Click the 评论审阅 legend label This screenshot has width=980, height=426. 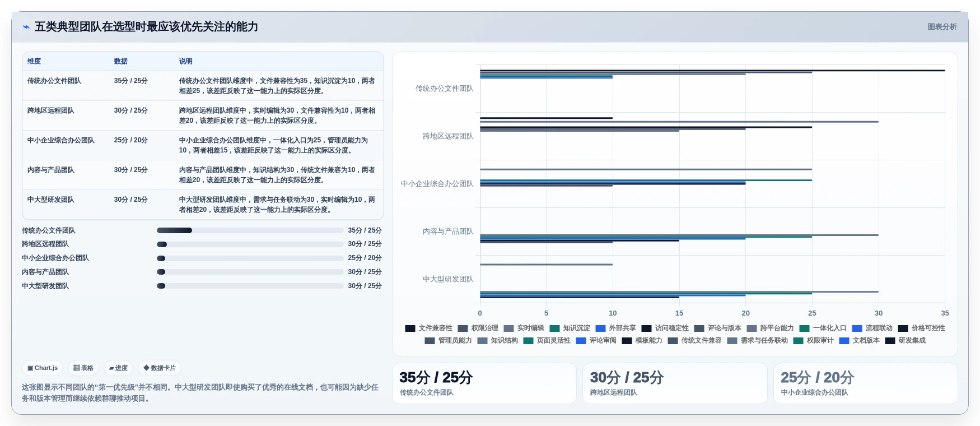point(603,341)
